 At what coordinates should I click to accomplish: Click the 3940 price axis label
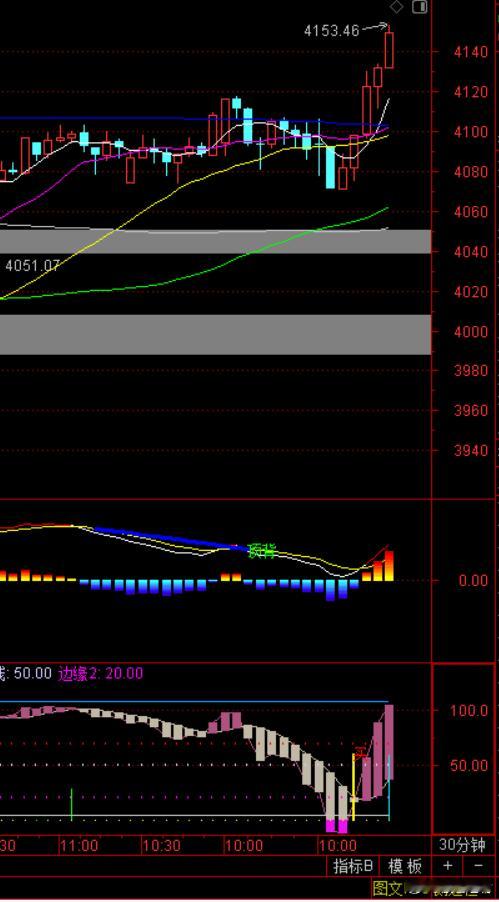tap(471, 450)
